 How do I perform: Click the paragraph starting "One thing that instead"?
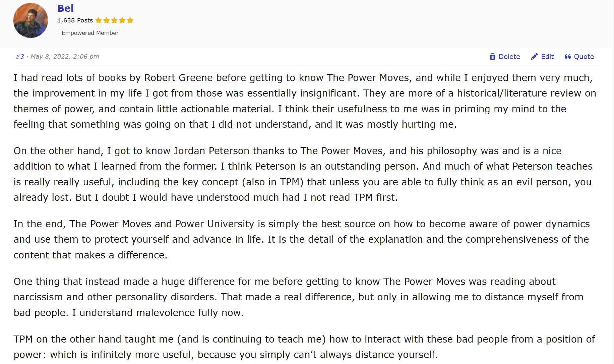point(298,297)
